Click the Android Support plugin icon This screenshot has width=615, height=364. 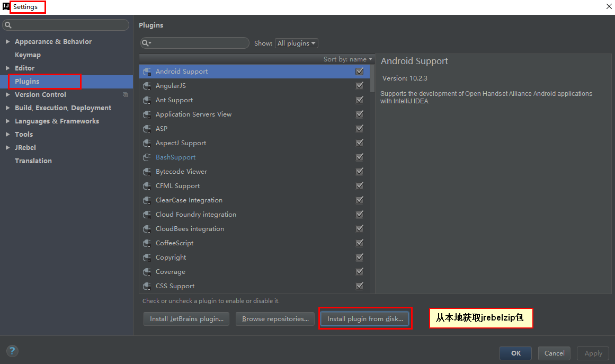tap(147, 72)
